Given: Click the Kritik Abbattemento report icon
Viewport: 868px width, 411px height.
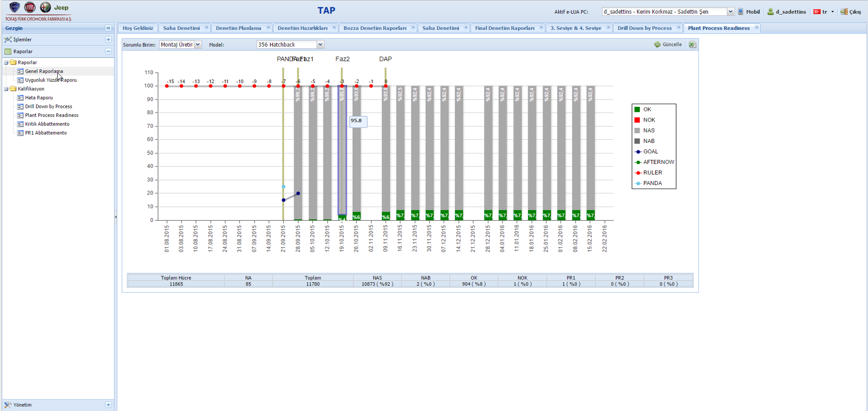Looking at the screenshot, I should click(x=20, y=124).
